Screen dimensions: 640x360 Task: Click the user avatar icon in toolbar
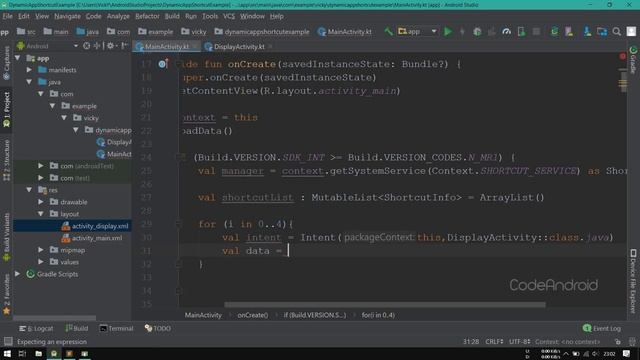point(631,31)
